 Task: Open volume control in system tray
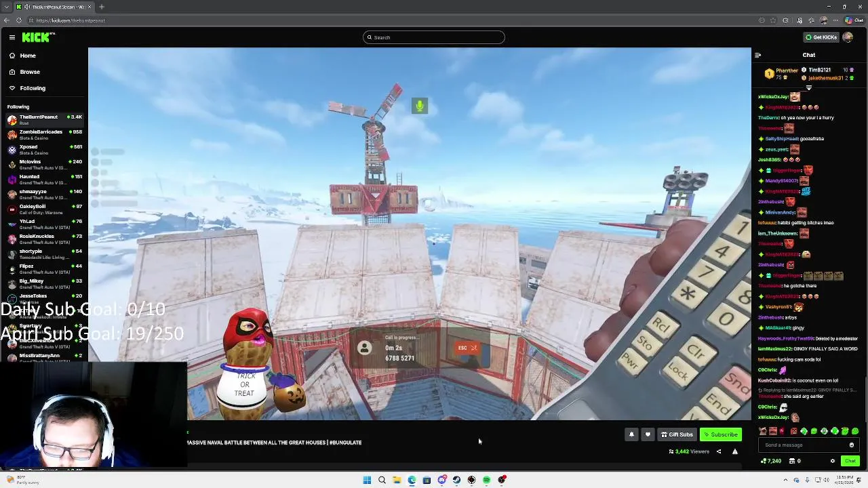[827, 480]
